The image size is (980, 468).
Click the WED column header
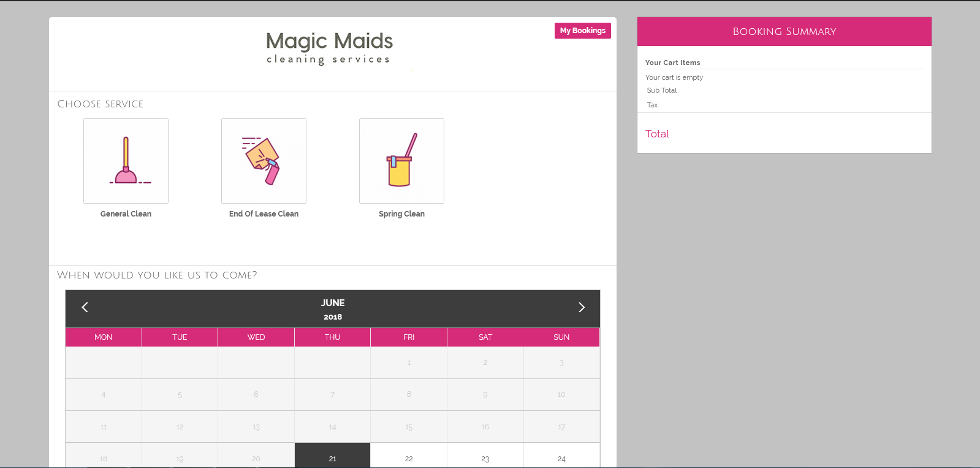(256, 337)
